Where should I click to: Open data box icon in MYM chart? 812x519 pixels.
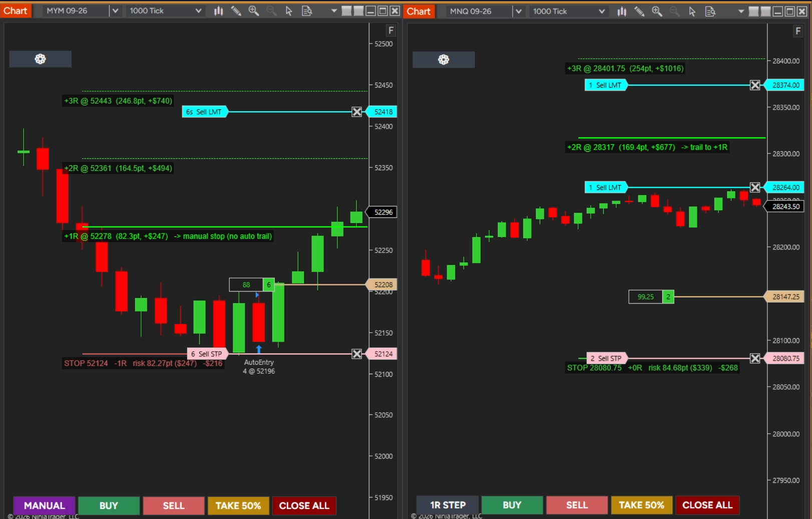click(x=307, y=11)
